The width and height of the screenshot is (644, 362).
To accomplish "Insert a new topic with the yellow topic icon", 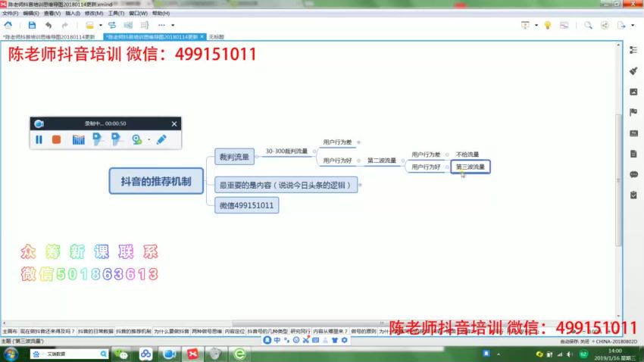I will coord(89,26).
